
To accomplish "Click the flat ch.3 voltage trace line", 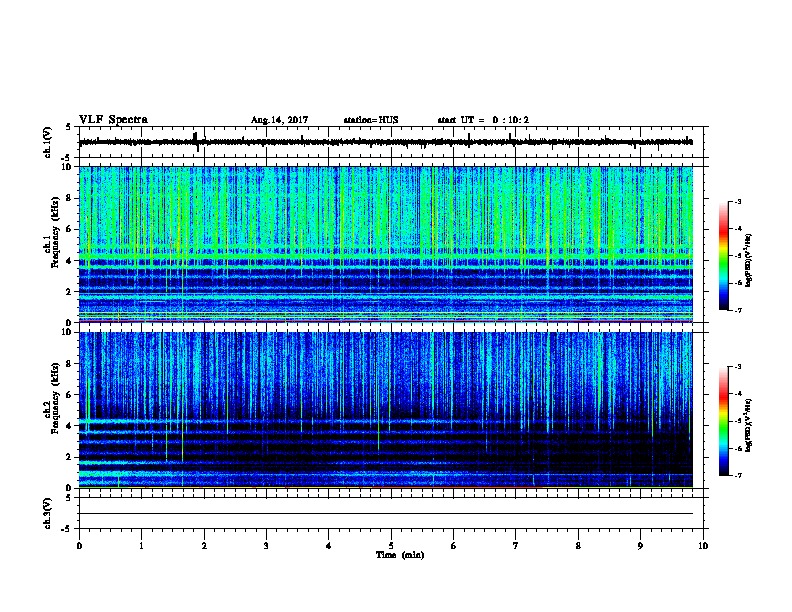I will pos(385,514).
